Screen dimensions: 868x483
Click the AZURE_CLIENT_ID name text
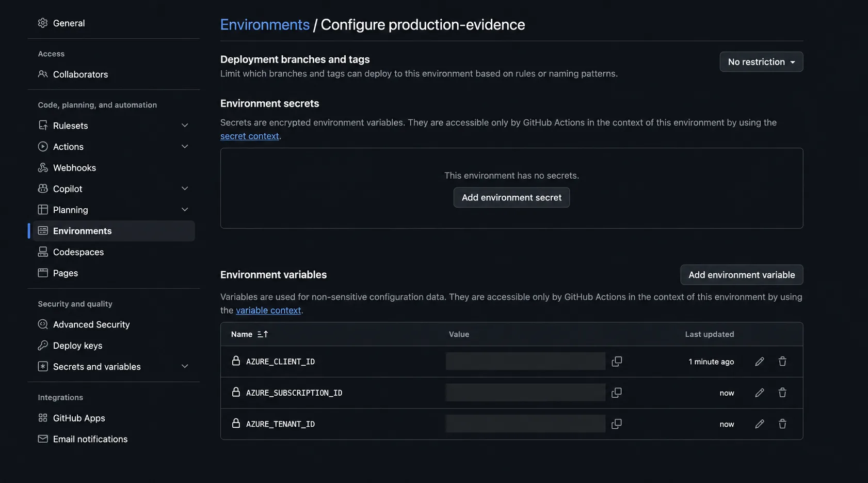click(280, 362)
